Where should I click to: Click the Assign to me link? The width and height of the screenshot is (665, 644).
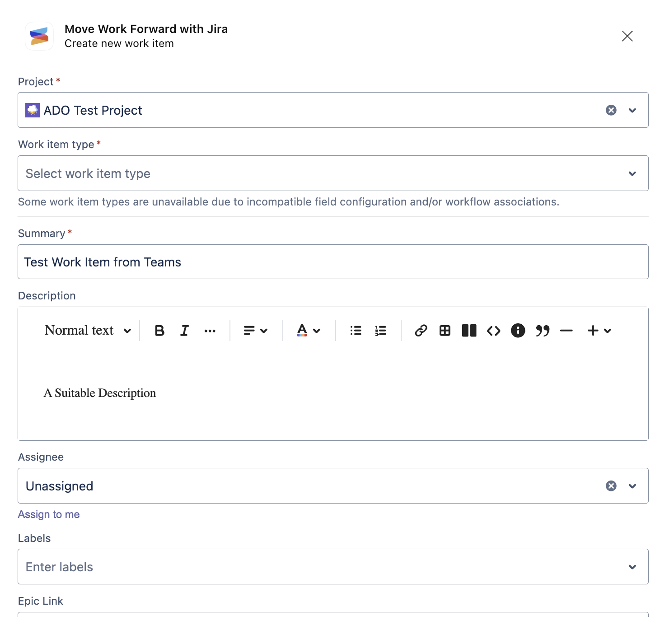coord(49,514)
